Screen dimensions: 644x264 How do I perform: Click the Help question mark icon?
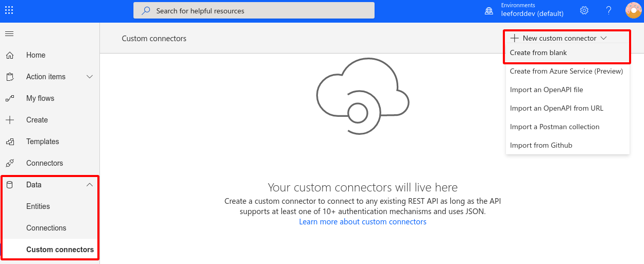point(608,10)
